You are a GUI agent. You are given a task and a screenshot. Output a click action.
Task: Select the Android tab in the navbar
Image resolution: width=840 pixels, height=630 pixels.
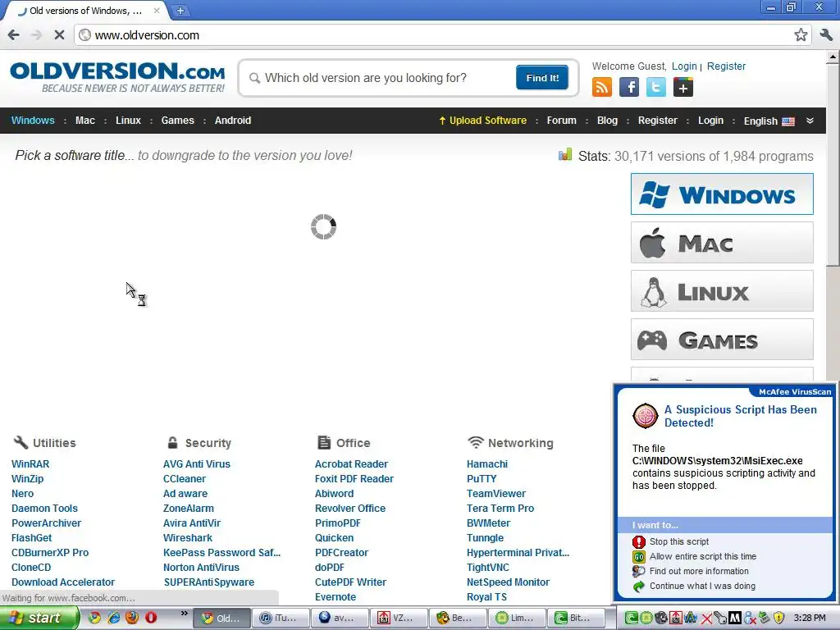tap(232, 121)
